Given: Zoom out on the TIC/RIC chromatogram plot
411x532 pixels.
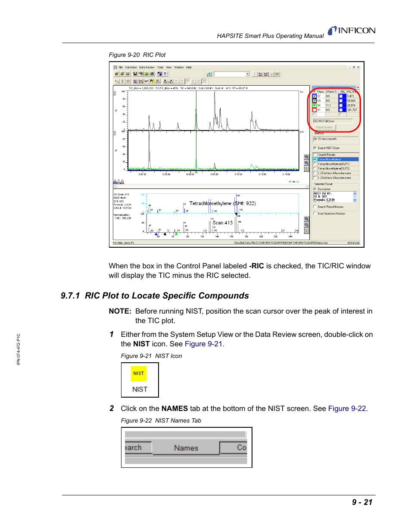Looking at the screenshot, I should pos(306,163).
